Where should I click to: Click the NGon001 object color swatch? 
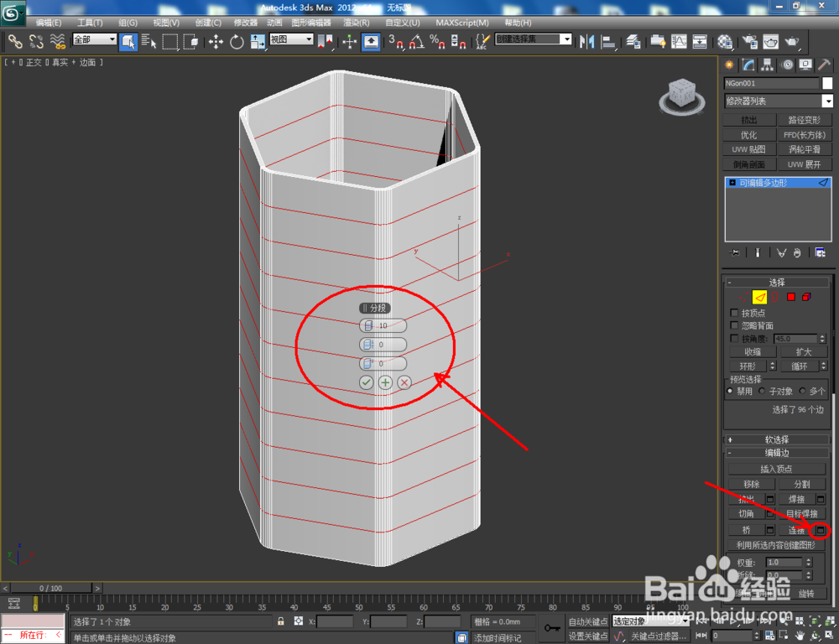[827, 83]
